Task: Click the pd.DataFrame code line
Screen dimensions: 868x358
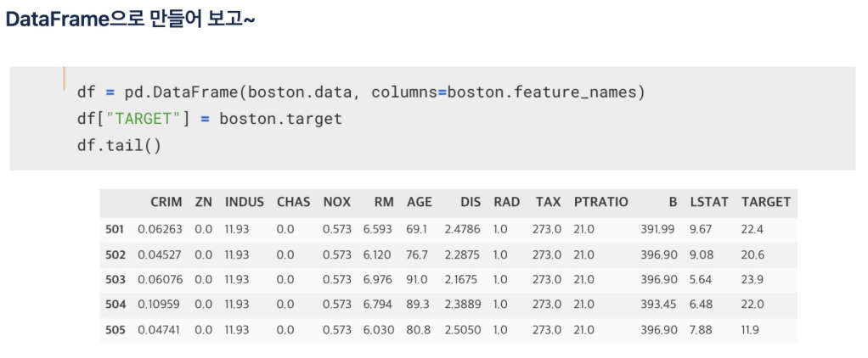Action: point(362,92)
